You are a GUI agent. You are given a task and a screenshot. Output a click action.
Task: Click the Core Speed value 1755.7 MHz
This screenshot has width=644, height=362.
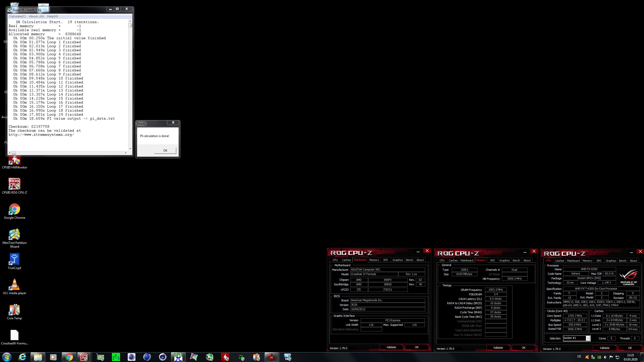(575, 316)
